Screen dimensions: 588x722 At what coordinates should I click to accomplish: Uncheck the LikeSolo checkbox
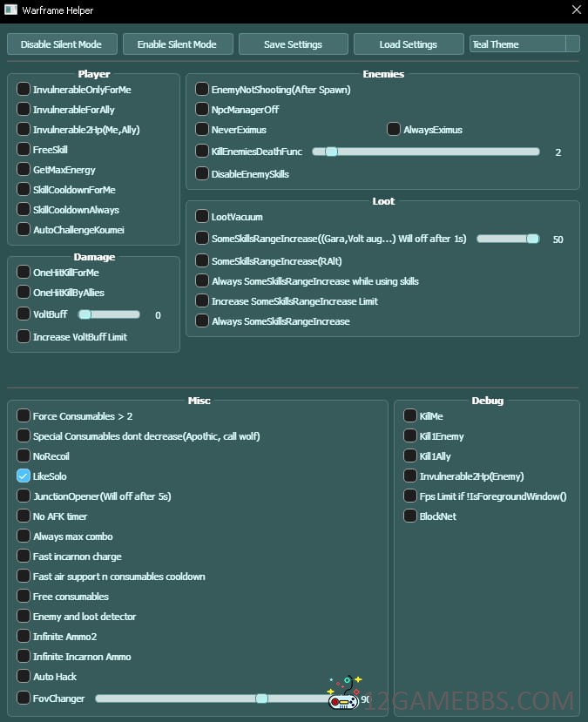click(24, 476)
